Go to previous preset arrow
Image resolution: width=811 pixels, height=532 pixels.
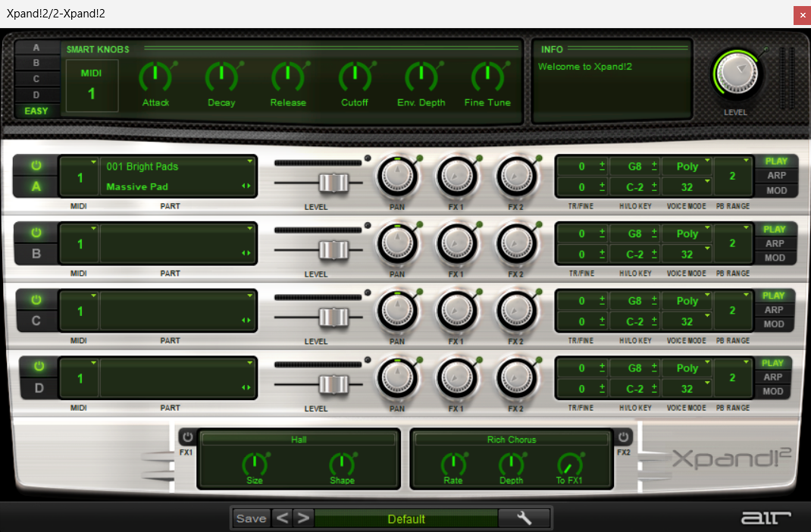coord(283,518)
